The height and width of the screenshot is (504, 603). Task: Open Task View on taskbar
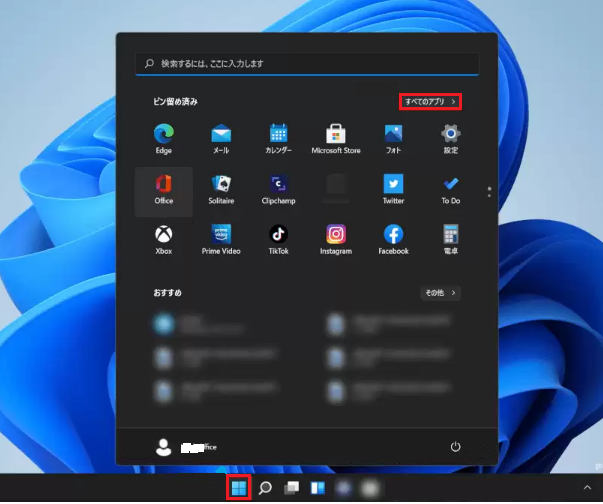pyautogui.click(x=292, y=488)
